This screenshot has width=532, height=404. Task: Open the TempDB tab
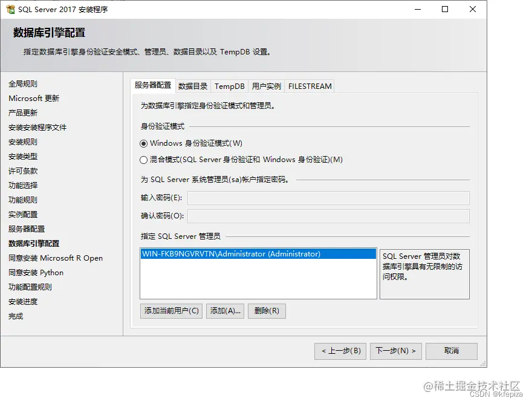tap(230, 86)
